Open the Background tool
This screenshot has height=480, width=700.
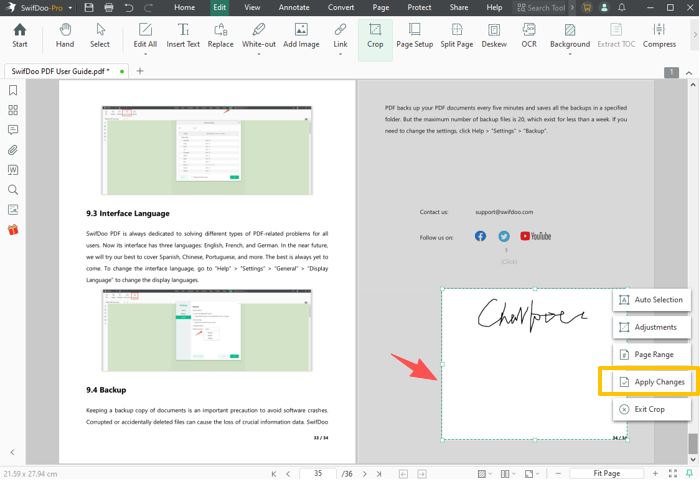pos(570,36)
